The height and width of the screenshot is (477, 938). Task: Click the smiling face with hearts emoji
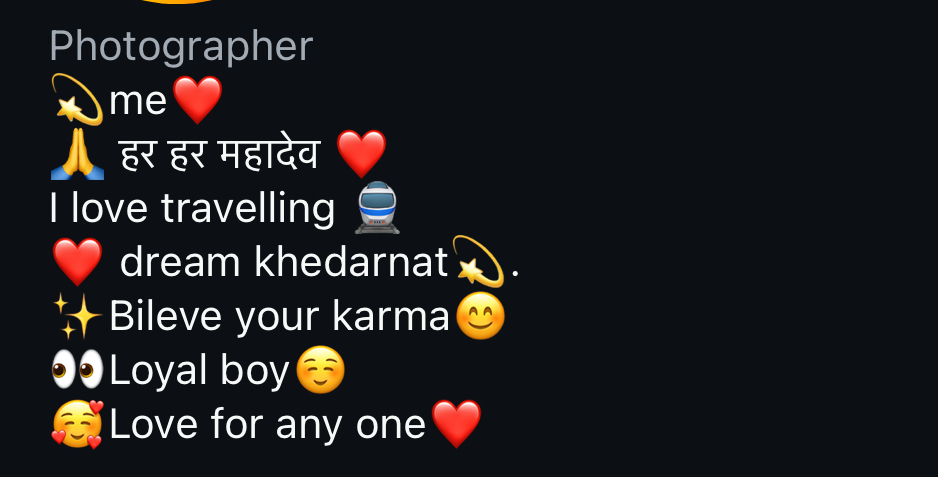coord(77,424)
